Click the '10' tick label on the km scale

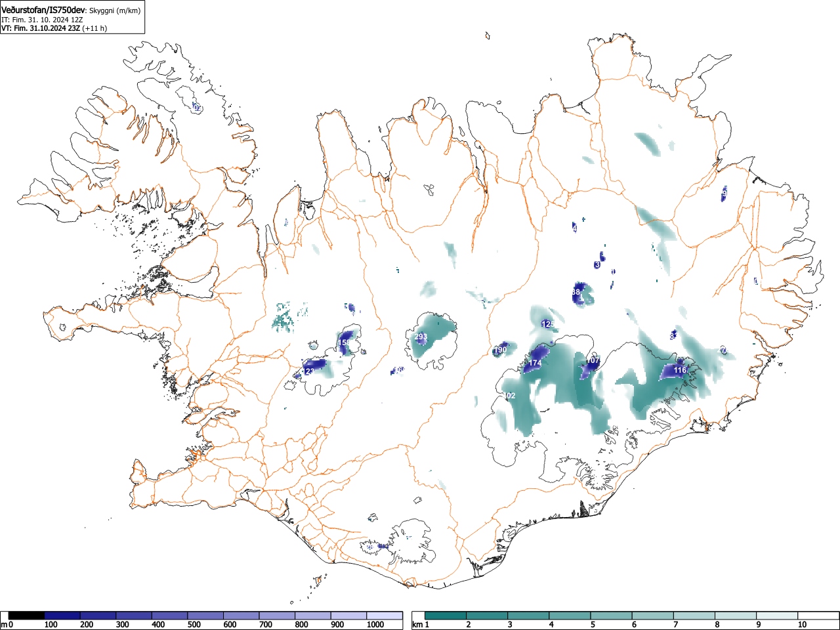click(x=802, y=625)
